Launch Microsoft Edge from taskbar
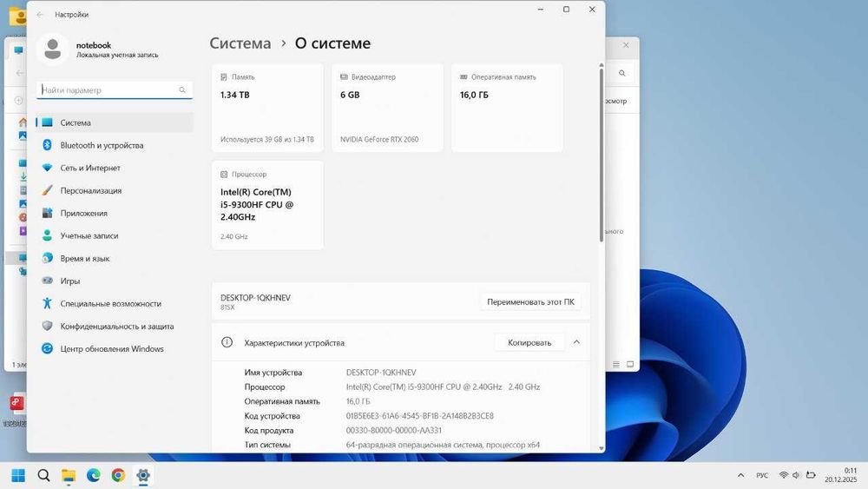This screenshot has height=489, width=868. pyautogui.click(x=94, y=475)
